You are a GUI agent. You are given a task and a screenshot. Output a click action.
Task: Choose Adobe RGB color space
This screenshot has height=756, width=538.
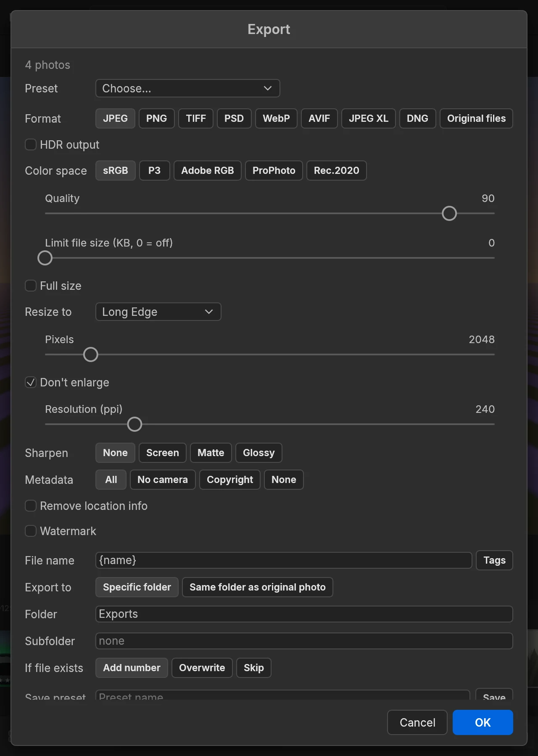tap(208, 171)
